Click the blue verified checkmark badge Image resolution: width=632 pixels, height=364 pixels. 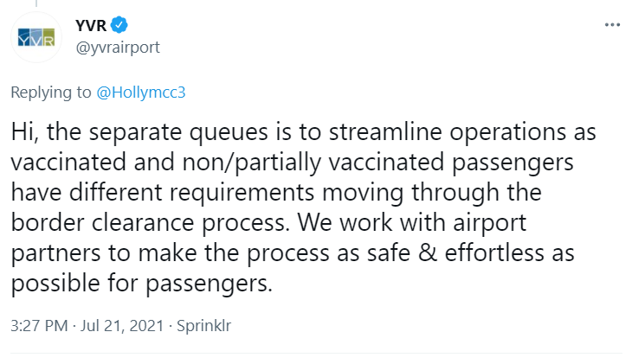coord(119,26)
